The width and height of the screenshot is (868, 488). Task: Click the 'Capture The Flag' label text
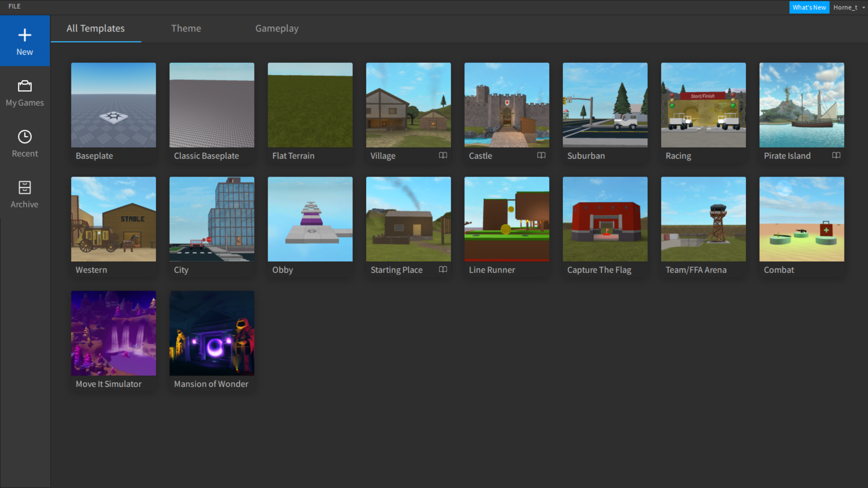[599, 270]
